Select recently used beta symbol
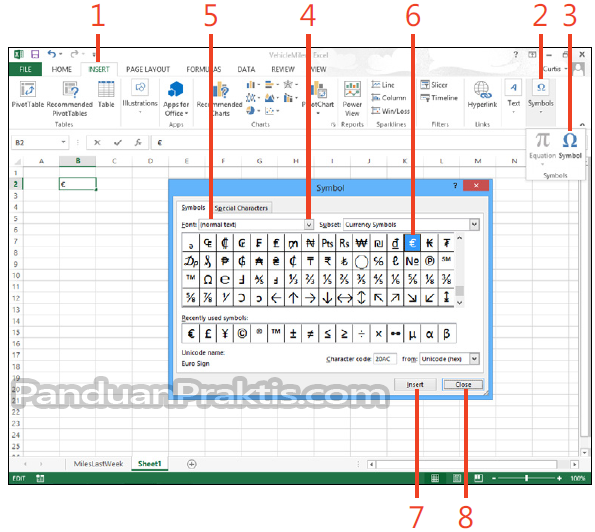This screenshot has width=595, height=532. point(447,334)
